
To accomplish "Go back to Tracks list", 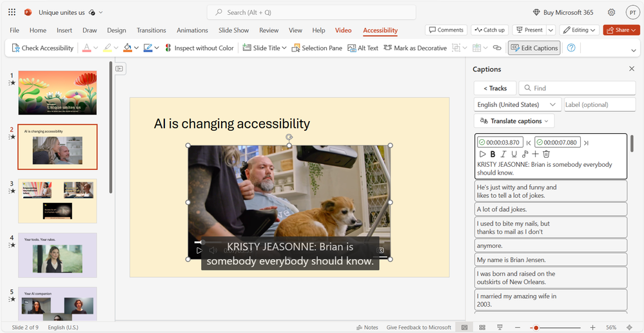I will pyautogui.click(x=495, y=88).
